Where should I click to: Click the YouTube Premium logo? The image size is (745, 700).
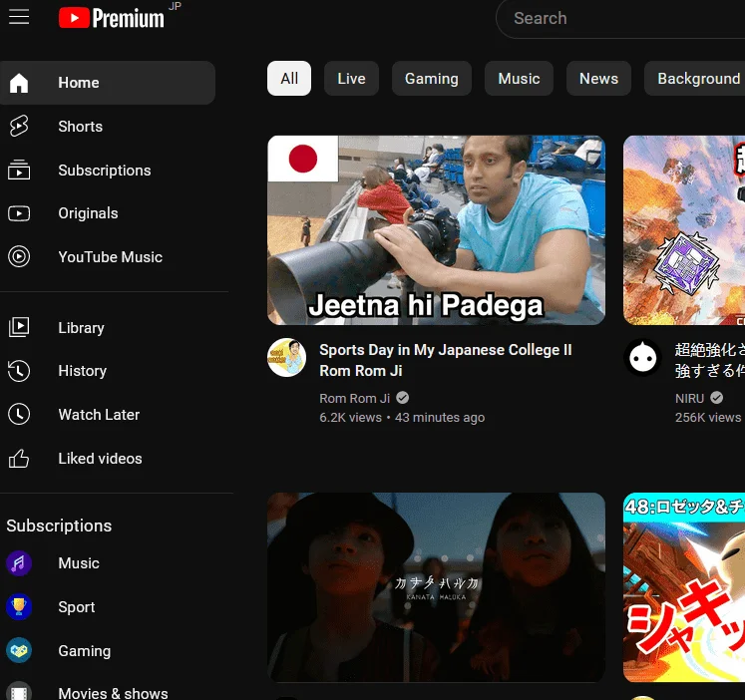click(x=112, y=18)
